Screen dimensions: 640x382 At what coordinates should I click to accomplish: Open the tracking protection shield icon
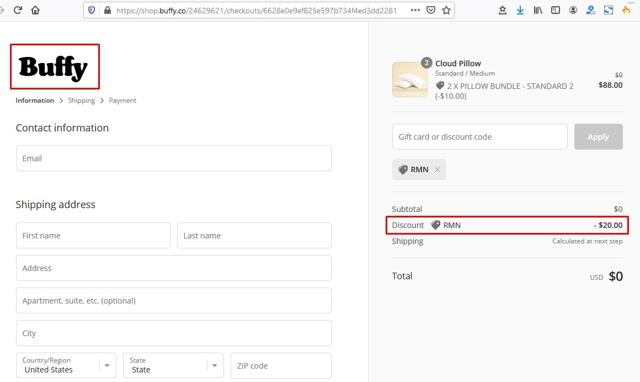point(91,10)
